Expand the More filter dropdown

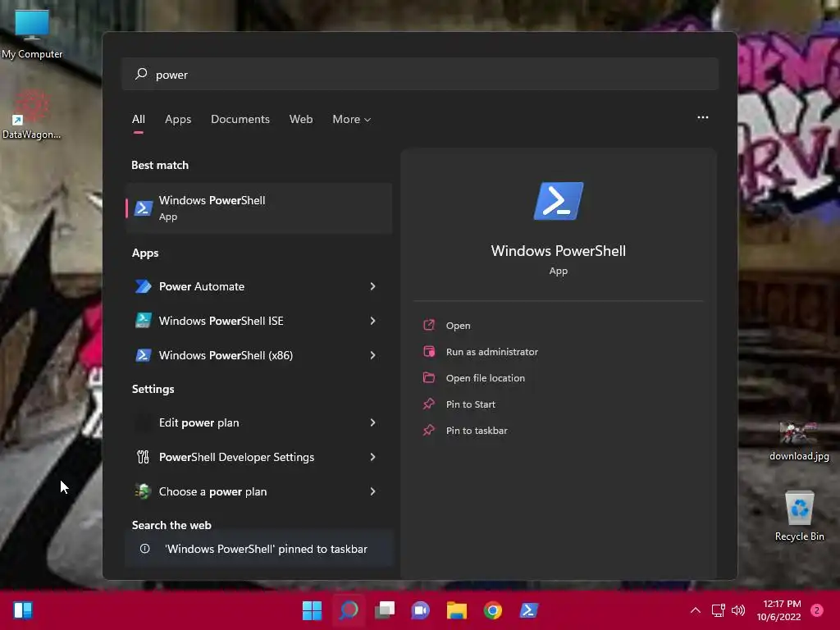coord(351,120)
